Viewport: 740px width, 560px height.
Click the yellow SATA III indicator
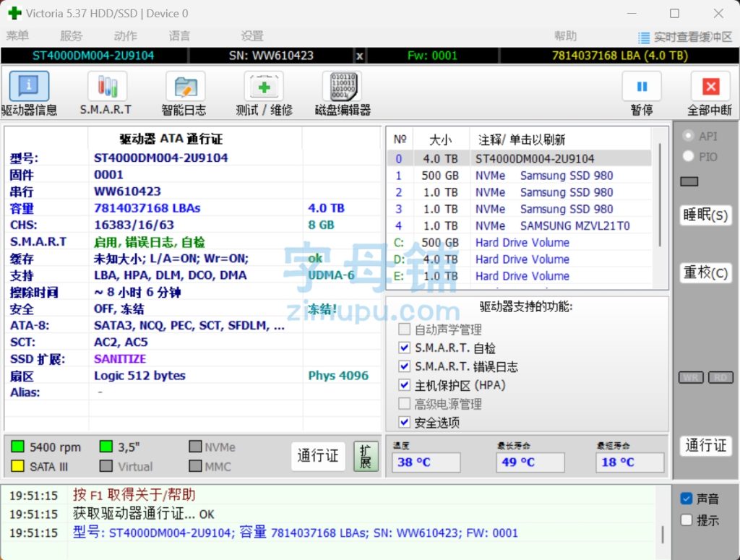coord(17,466)
